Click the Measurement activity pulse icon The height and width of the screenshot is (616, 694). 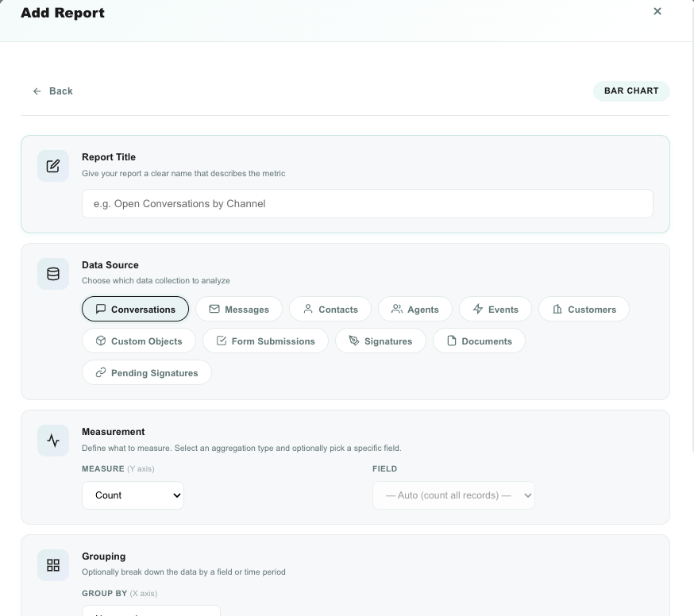point(53,441)
